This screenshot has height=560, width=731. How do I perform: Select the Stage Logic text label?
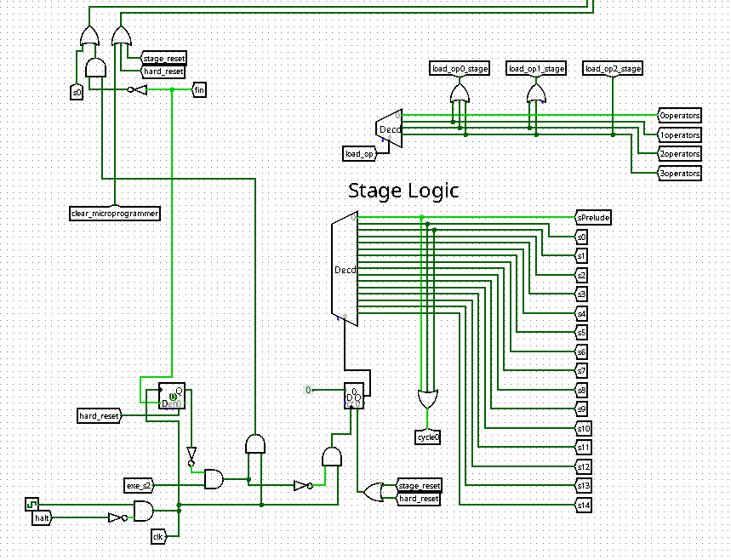click(403, 191)
